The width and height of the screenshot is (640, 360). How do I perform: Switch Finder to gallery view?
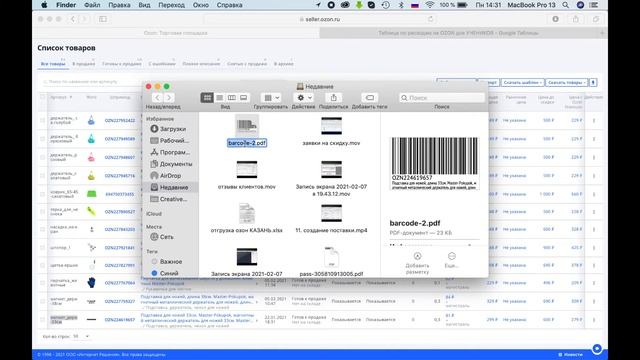(x=244, y=98)
